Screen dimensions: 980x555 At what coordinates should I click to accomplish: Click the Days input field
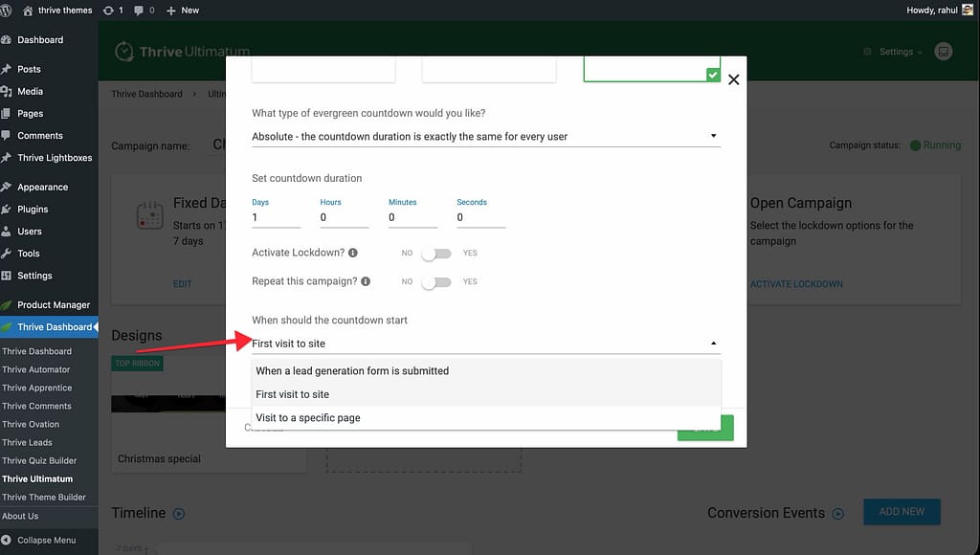point(276,218)
